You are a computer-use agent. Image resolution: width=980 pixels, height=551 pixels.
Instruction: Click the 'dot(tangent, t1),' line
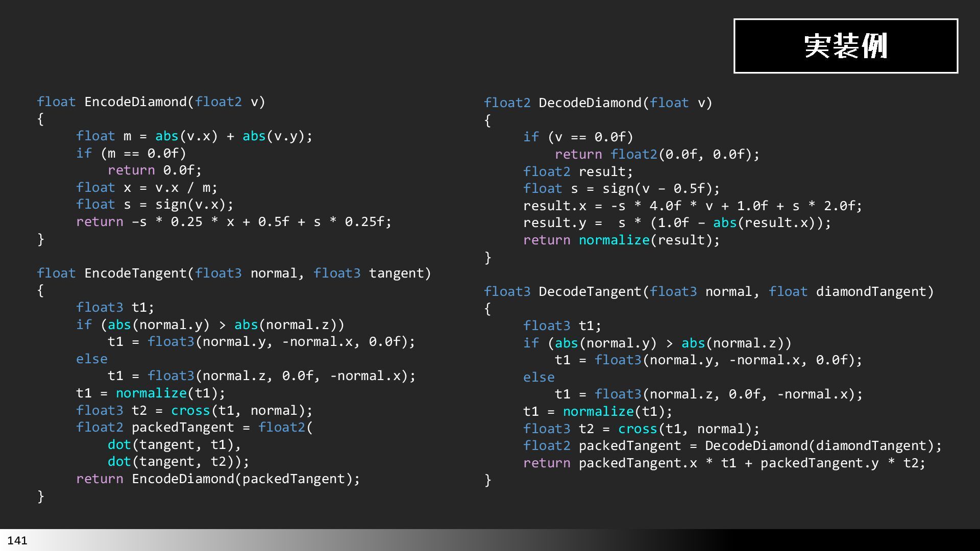coord(175,445)
